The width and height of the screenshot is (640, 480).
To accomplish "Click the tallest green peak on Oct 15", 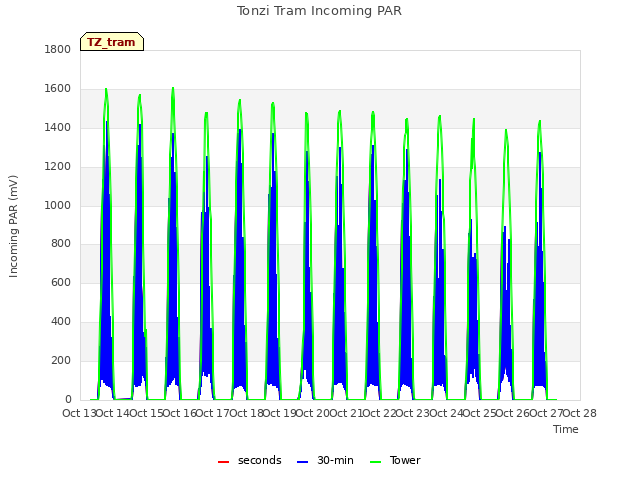I will pos(173,88).
